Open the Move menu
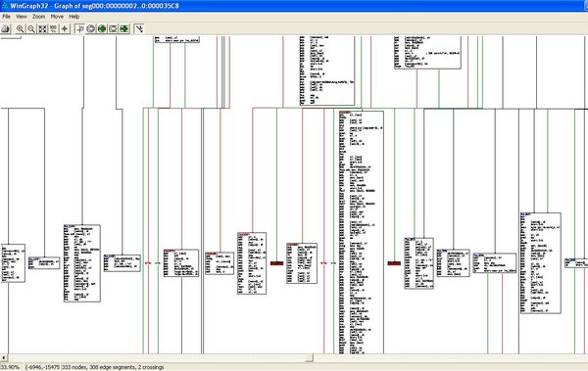This screenshot has width=588, height=371. (x=57, y=17)
